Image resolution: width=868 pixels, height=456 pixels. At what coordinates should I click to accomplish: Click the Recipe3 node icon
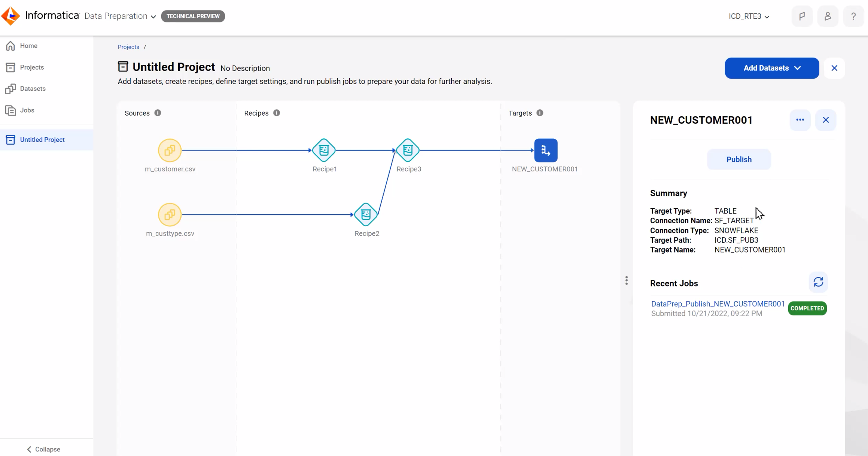coord(408,150)
